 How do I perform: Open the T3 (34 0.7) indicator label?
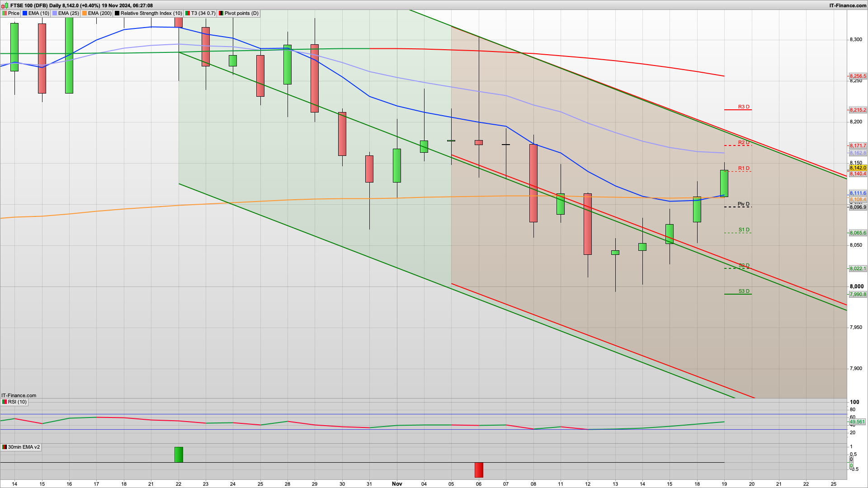[200, 13]
